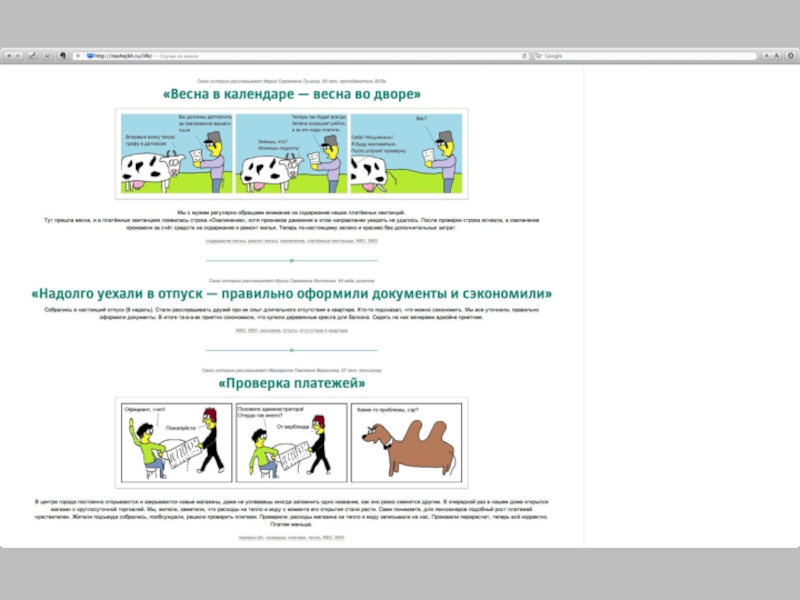Click tag «озеленение»

(x=292, y=241)
